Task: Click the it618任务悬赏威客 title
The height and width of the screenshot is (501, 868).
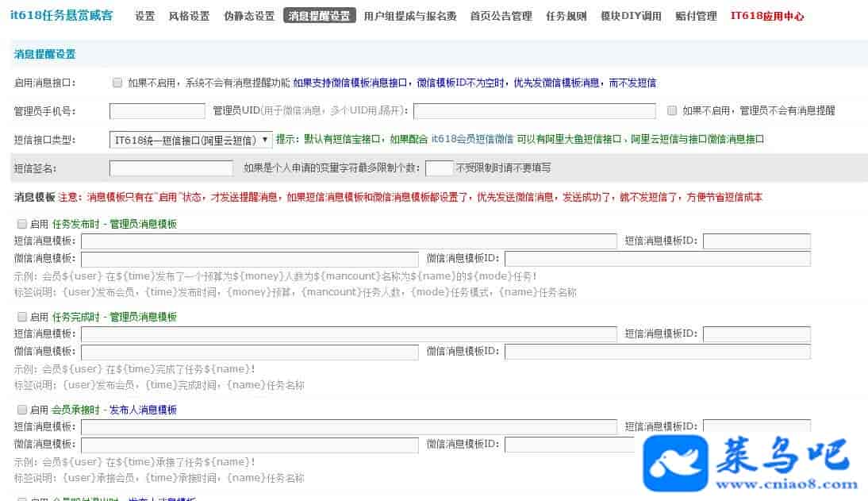Action: coord(61,16)
